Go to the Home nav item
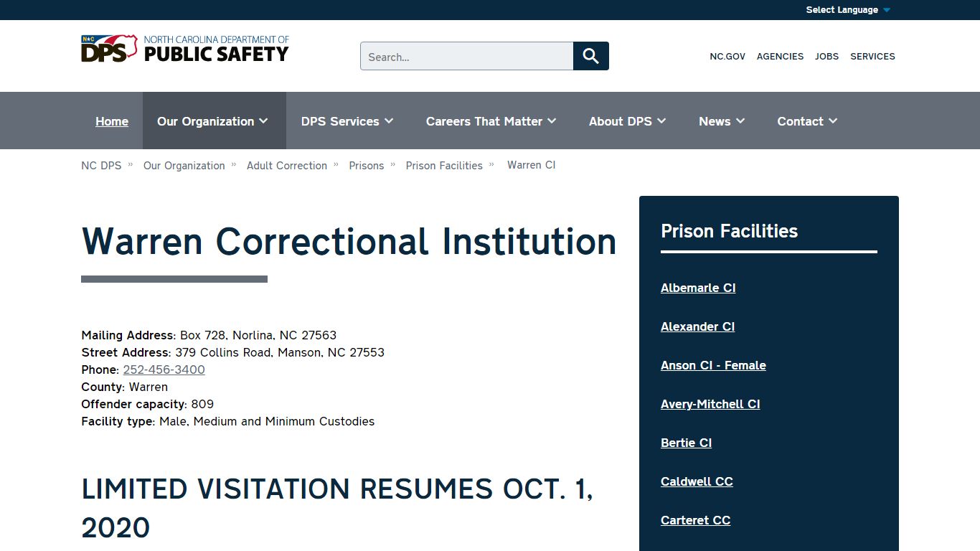This screenshot has height=551, width=980. click(112, 121)
